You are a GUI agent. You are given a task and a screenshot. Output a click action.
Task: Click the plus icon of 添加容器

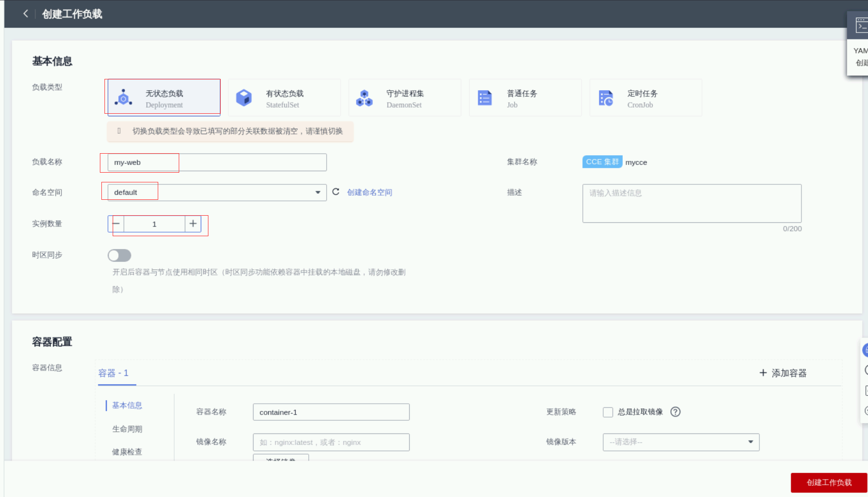763,373
